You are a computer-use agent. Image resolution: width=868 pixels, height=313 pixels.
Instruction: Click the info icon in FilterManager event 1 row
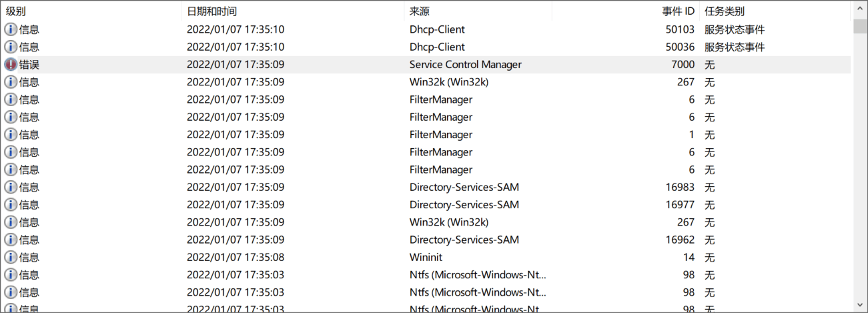coord(11,134)
